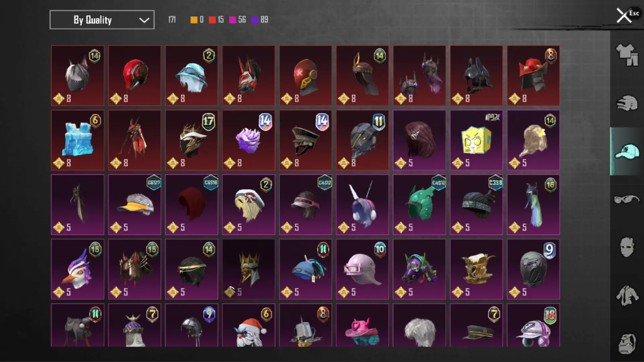Open the glasses category in sidebar
Image resolution: width=644 pixels, height=362 pixels.
click(x=627, y=199)
